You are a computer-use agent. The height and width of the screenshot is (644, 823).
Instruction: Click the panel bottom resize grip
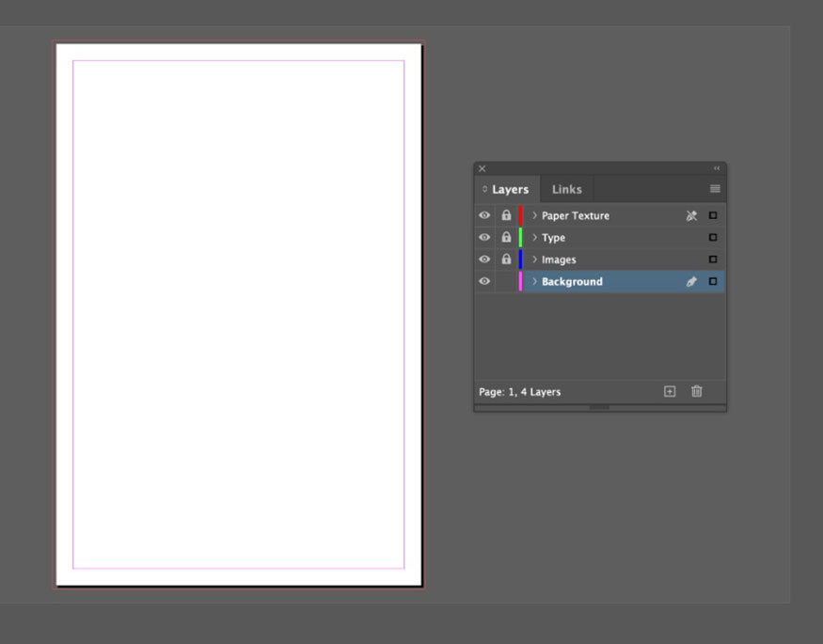click(599, 407)
